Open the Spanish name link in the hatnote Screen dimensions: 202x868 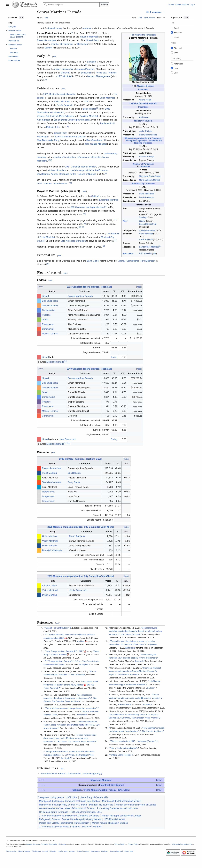pos(55,28)
